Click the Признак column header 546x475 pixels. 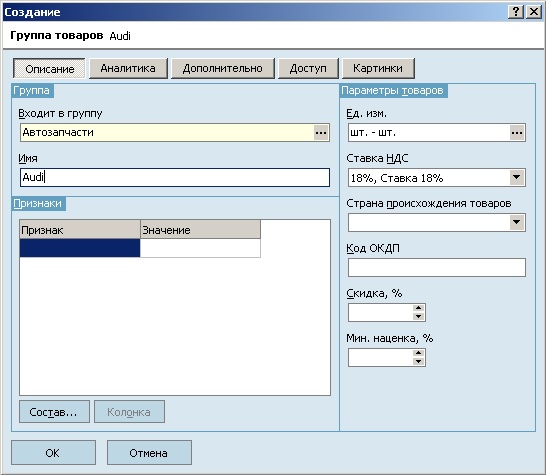coord(80,229)
